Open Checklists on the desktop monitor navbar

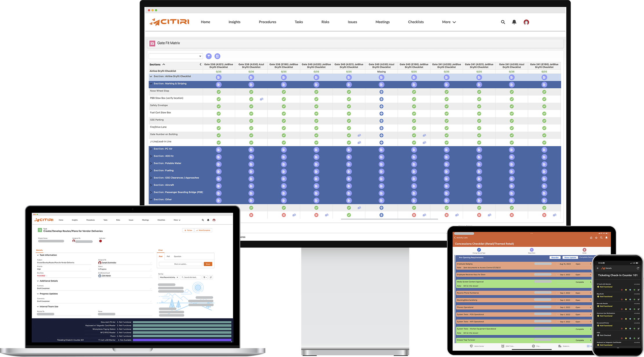pyautogui.click(x=416, y=22)
